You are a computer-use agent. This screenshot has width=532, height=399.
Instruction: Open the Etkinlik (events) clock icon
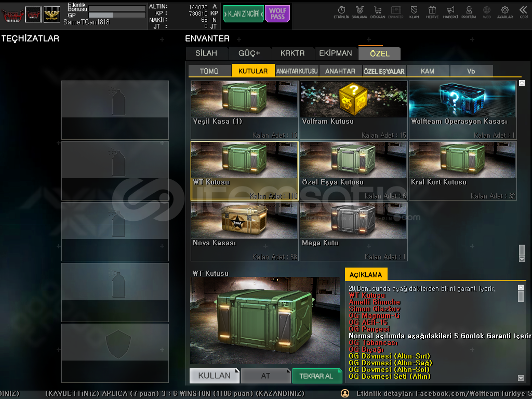(341, 12)
